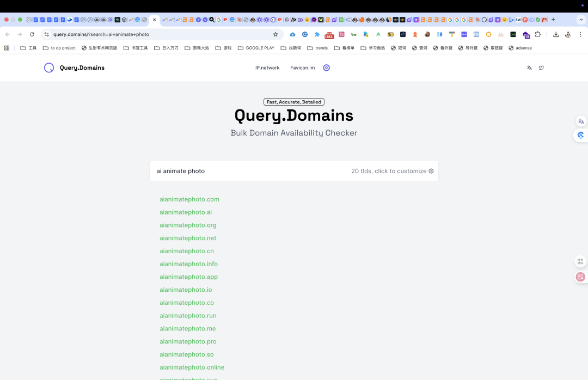The height and width of the screenshot is (380, 588).
Task: Expand the 书签工具 bookmark folder
Action: coord(136,48)
